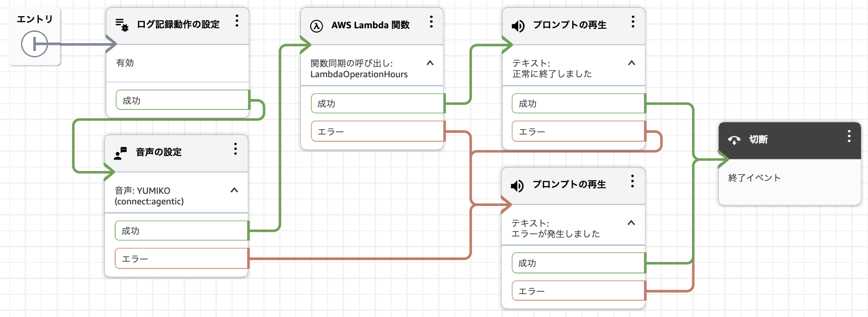Click エラー branch of error prompt block
This screenshot has height=317, width=868.
pos(579,291)
